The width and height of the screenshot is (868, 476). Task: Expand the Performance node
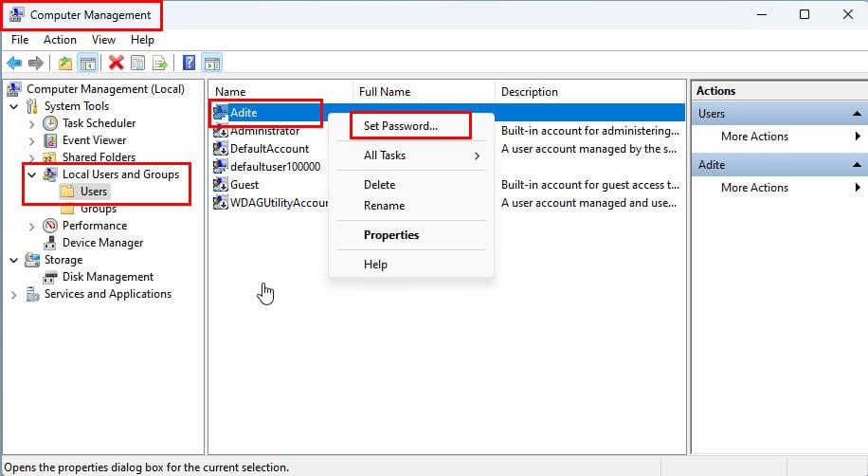click(x=31, y=226)
